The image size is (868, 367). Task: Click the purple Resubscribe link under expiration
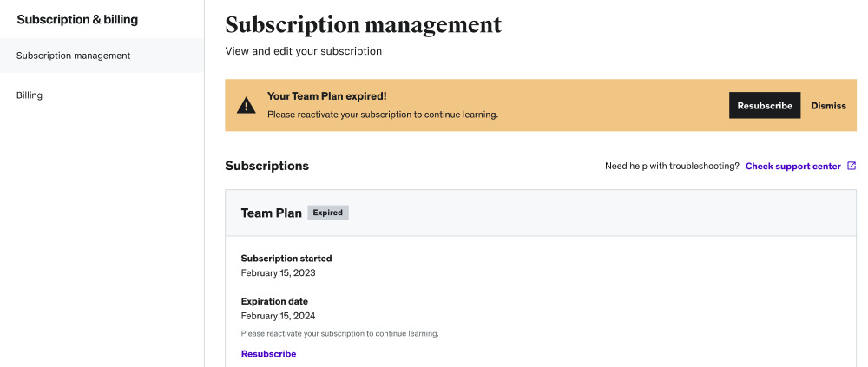tap(268, 354)
